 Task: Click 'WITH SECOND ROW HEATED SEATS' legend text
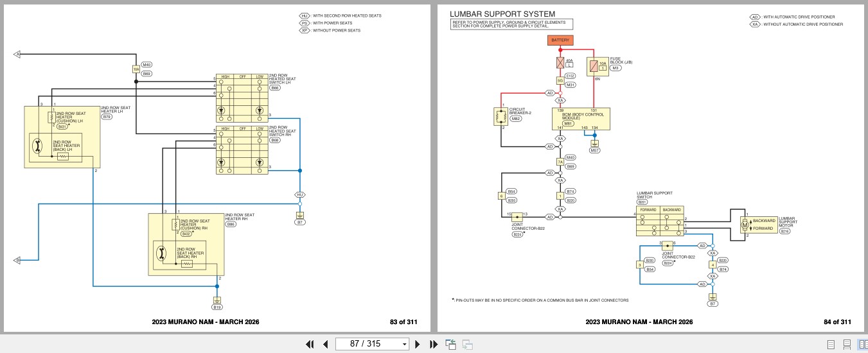pos(347,15)
